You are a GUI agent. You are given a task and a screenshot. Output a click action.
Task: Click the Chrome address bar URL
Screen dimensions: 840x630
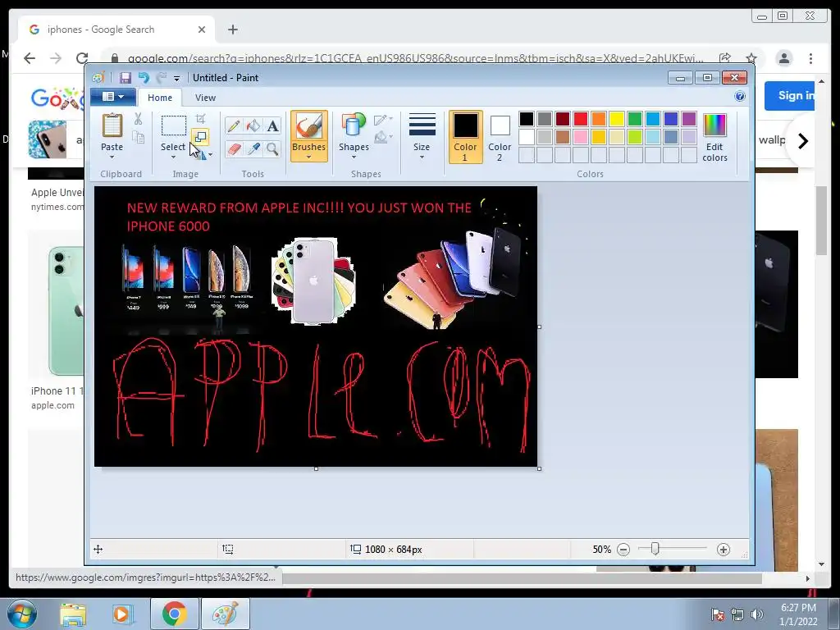(x=415, y=58)
